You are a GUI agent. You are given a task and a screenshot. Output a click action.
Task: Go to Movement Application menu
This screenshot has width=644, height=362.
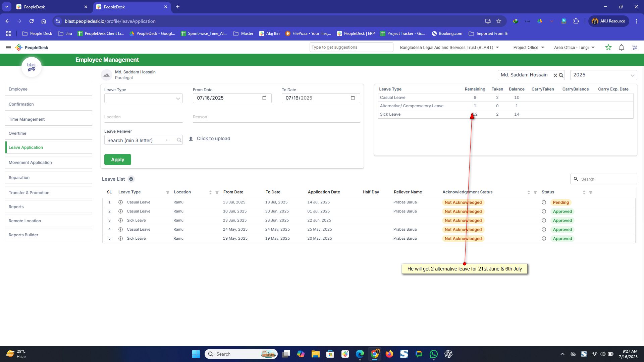30,163
